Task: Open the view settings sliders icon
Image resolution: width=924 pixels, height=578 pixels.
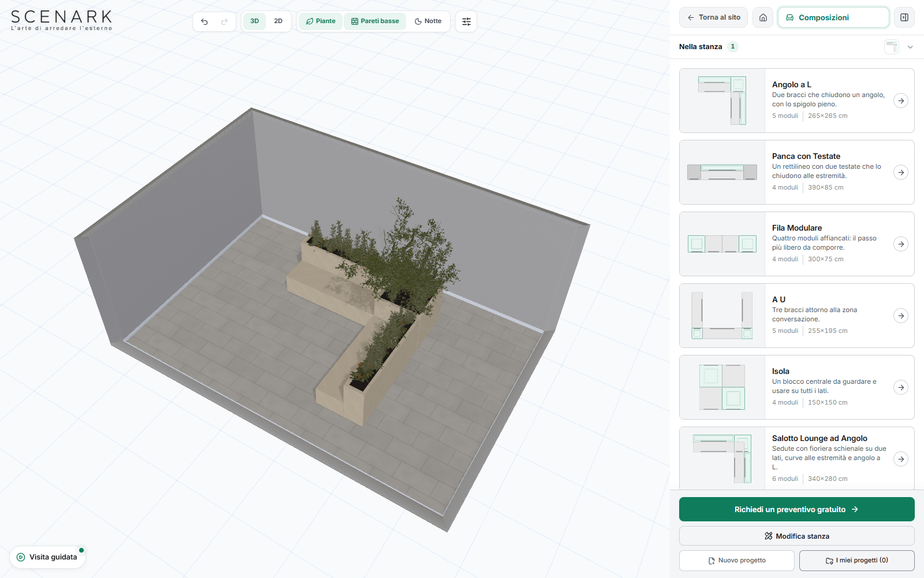Action: point(466,21)
